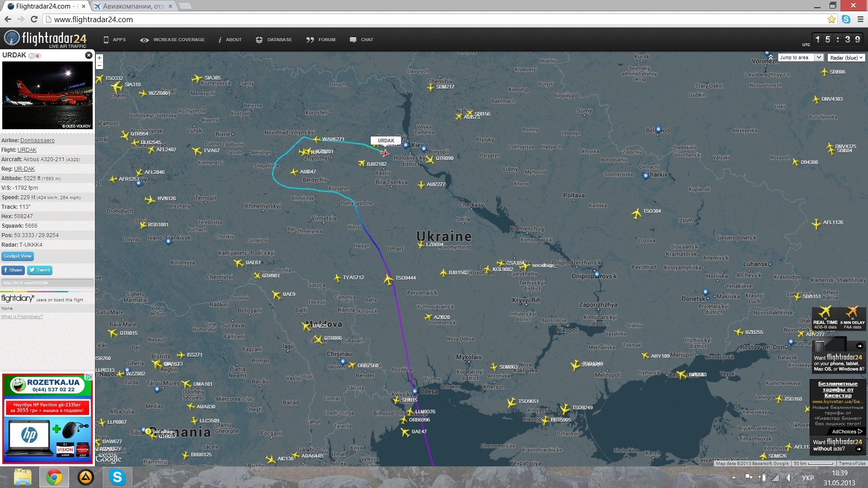Click the Increase Coverage eye icon
The width and height of the screenshot is (868, 488).
(x=145, y=40)
